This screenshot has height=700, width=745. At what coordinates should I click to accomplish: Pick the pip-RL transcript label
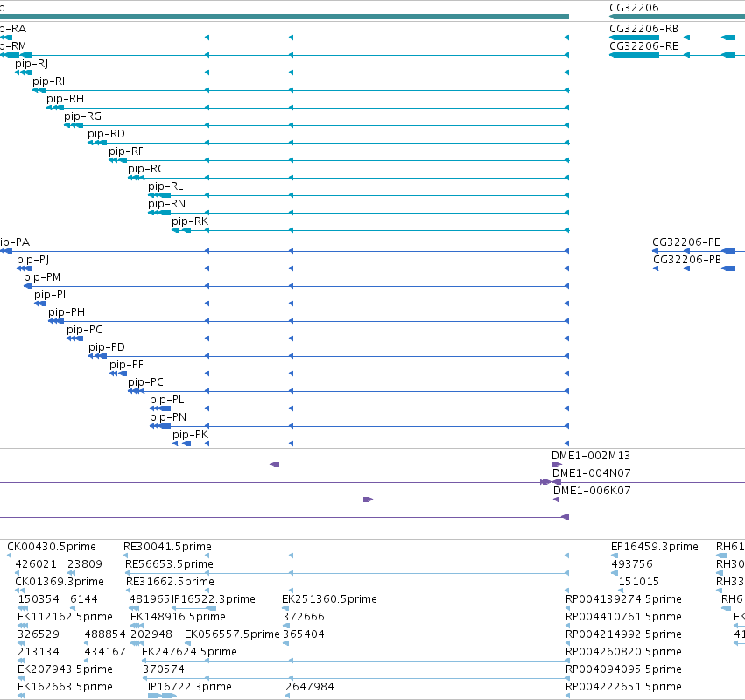pyautogui.click(x=165, y=186)
